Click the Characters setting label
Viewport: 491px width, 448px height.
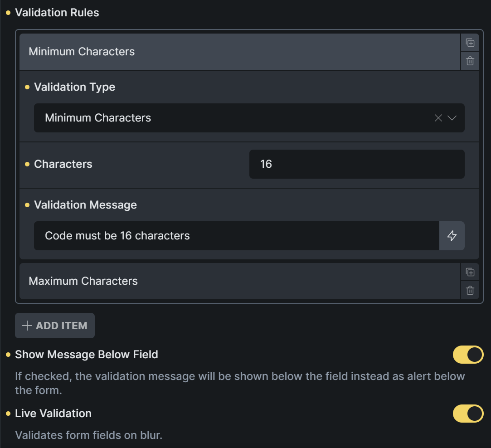pyautogui.click(x=63, y=164)
